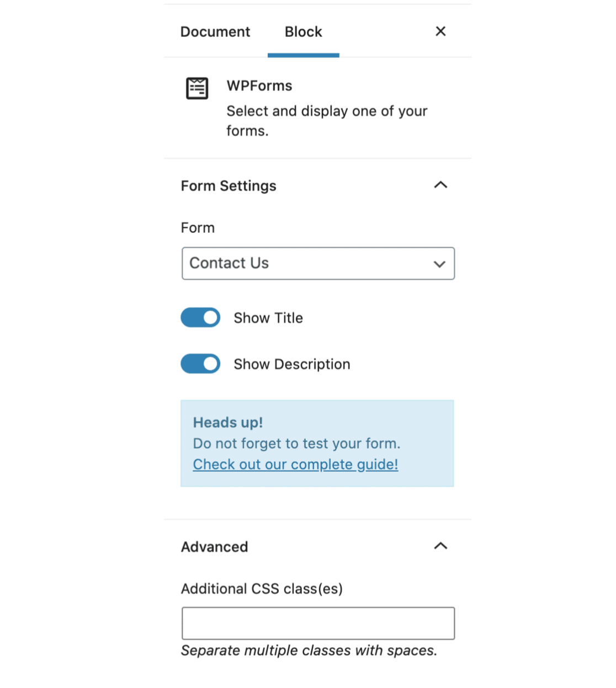Click the Advanced panel heading

click(x=215, y=547)
